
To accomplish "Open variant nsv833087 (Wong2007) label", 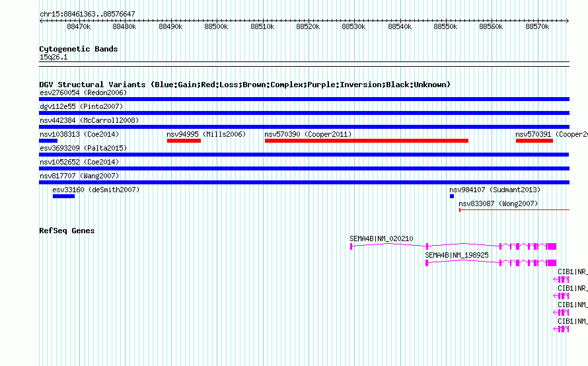I will [498, 203].
